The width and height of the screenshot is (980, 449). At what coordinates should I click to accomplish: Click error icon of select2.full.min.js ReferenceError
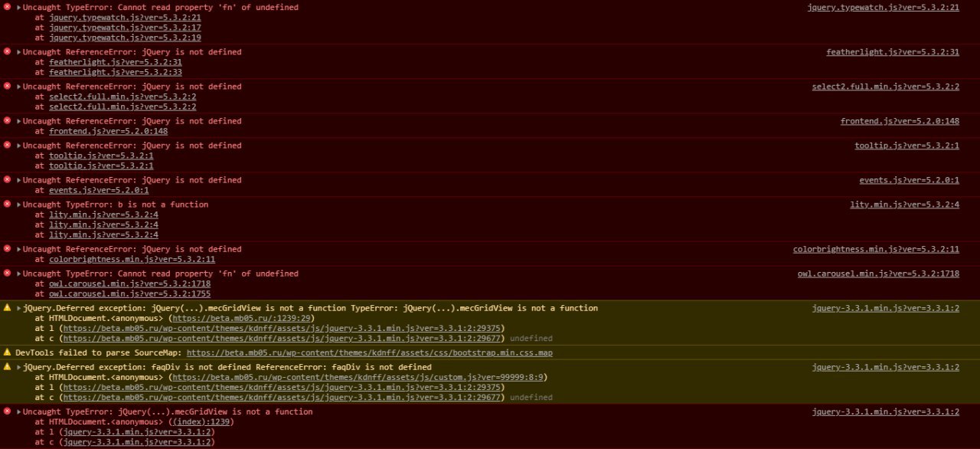7,87
